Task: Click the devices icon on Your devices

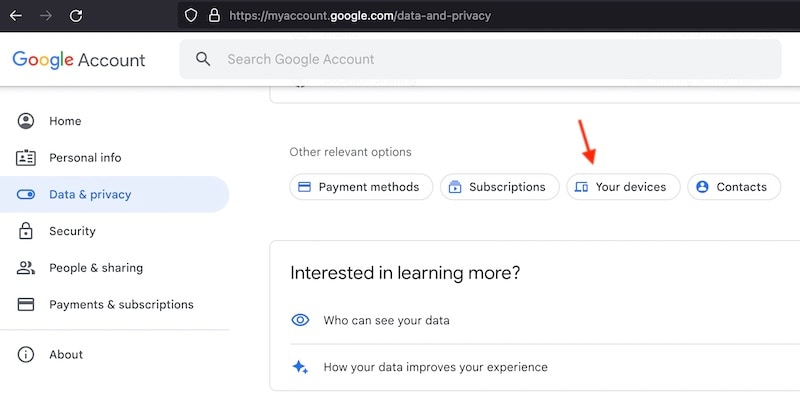Action: (581, 187)
